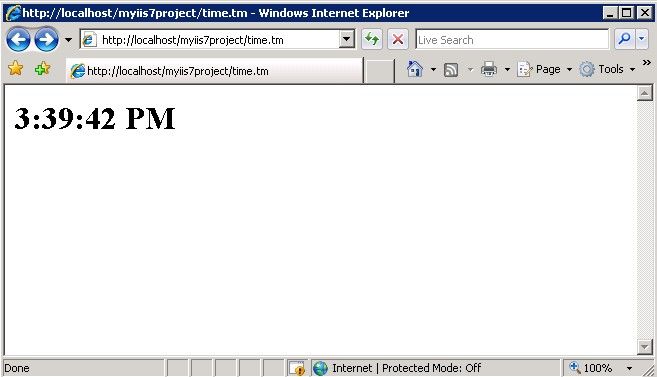
Task: Go back with the Back arrow button
Action: click(18, 40)
